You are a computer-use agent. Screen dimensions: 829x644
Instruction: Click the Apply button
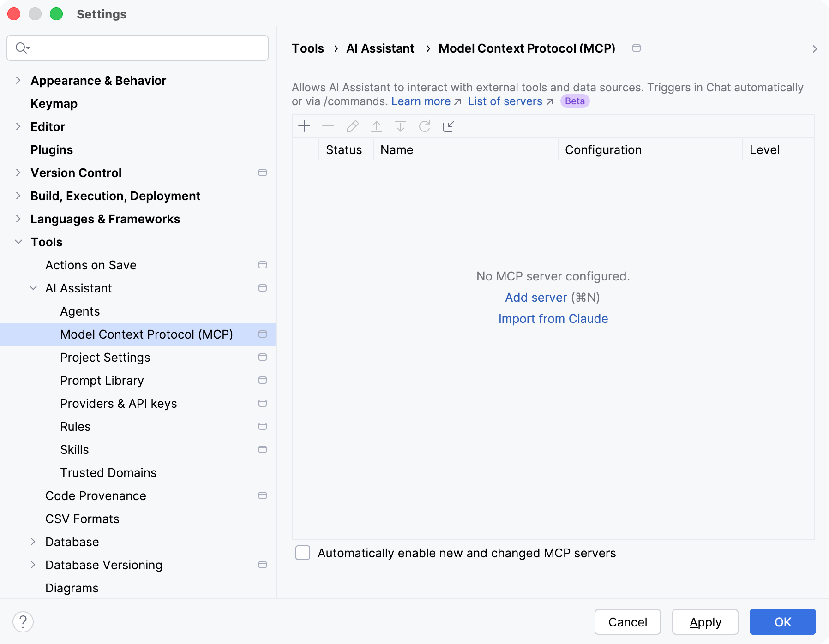pos(705,622)
